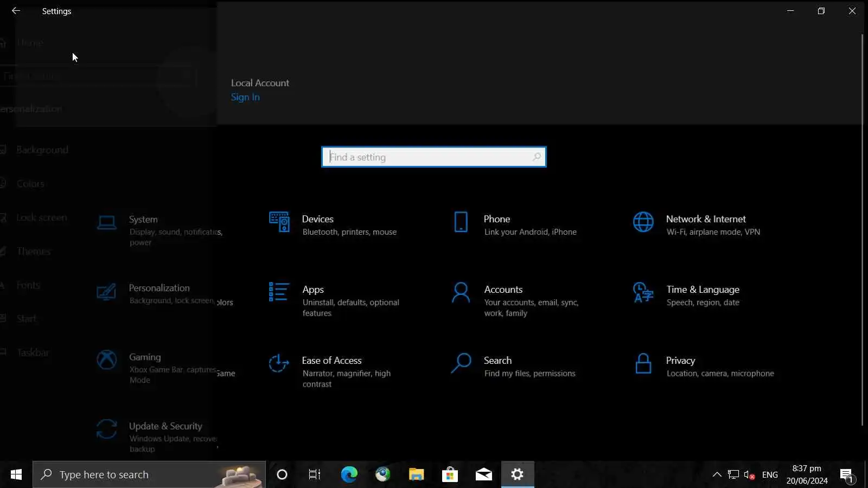This screenshot has height=488, width=868.
Task: Open the Time & Language icon
Action: [643, 292]
